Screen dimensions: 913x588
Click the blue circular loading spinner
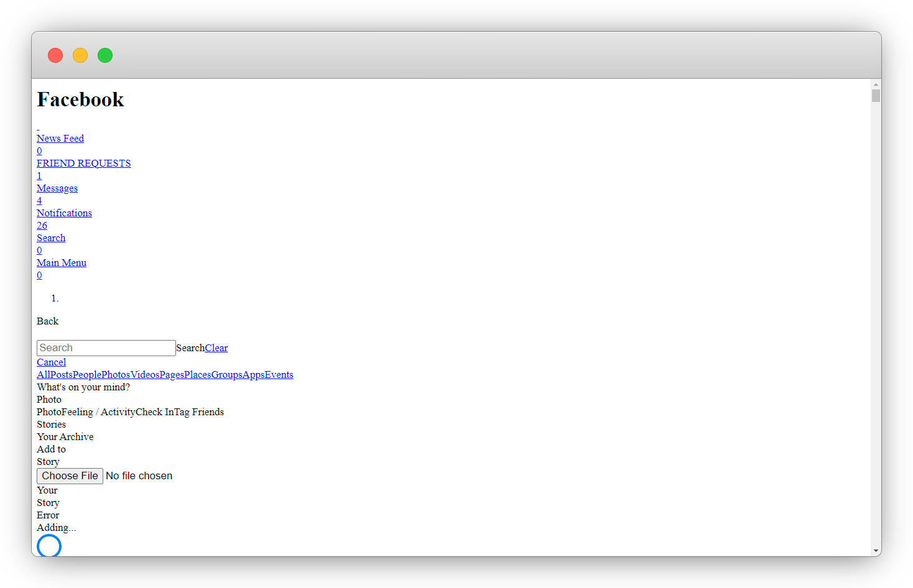[49, 546]
